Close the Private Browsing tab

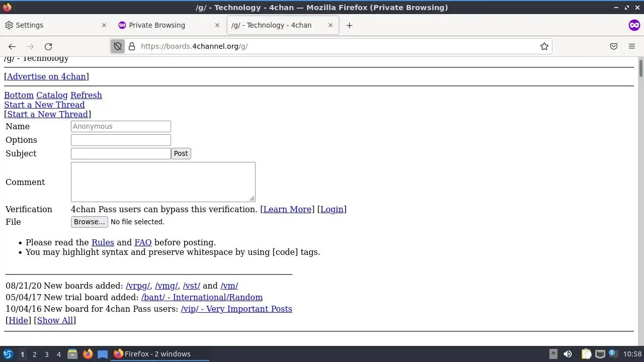[217, 25]
